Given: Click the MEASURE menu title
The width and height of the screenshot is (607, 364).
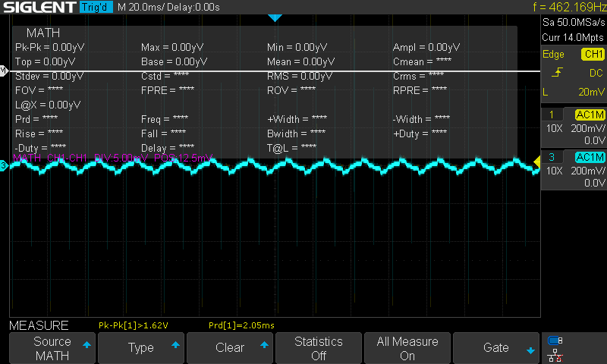Looking at the screenshot, I should (x=39, y=325).
